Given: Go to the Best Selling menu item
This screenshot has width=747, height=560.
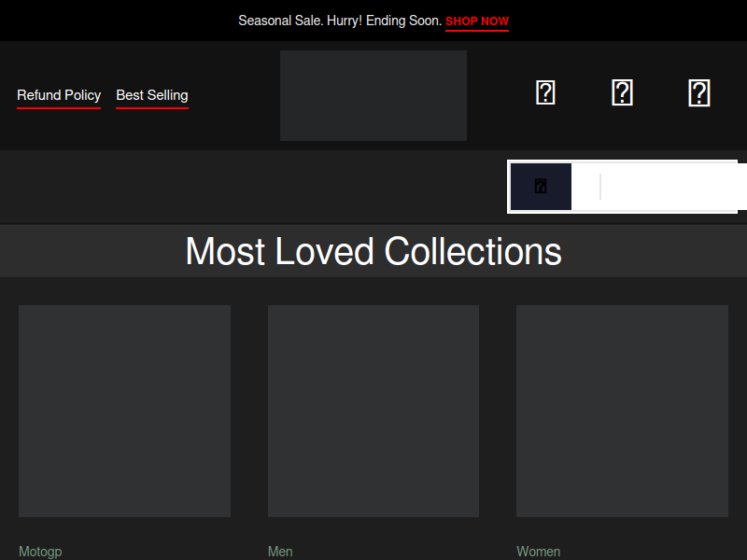Looking at the screenshot, I should click(152, 95).
